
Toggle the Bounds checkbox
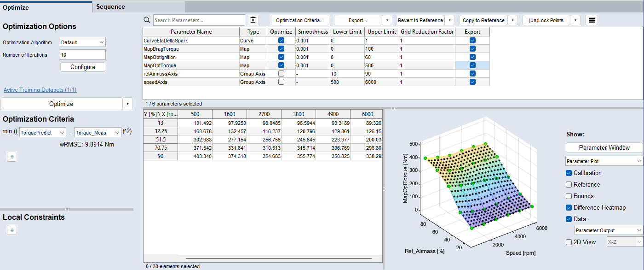click(569, 196)
